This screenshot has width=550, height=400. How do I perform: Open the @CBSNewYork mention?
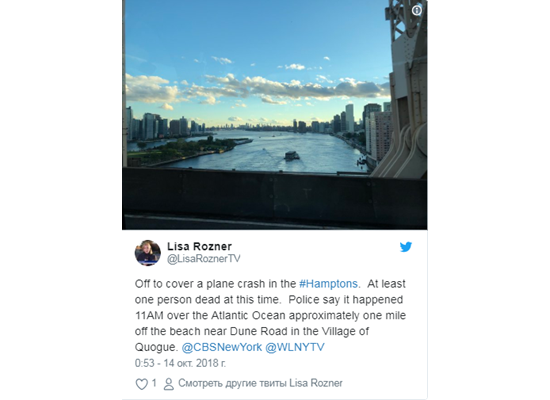(x=222, y=347)
